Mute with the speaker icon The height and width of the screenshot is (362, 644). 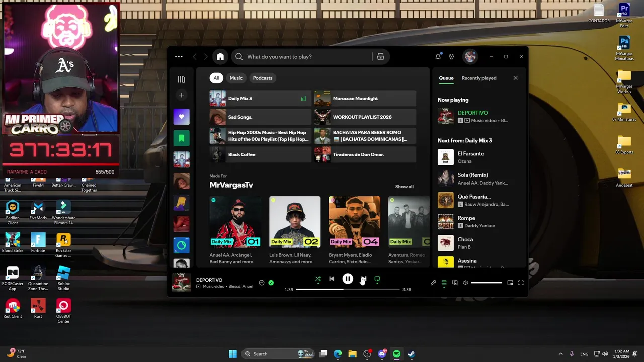pyautogui.click(x=465, y=283)
